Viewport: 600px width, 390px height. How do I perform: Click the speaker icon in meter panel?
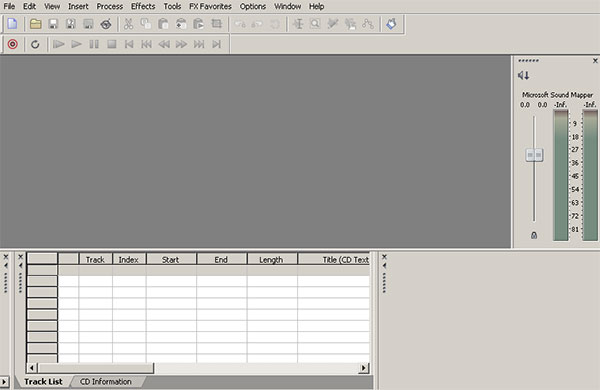523,75
